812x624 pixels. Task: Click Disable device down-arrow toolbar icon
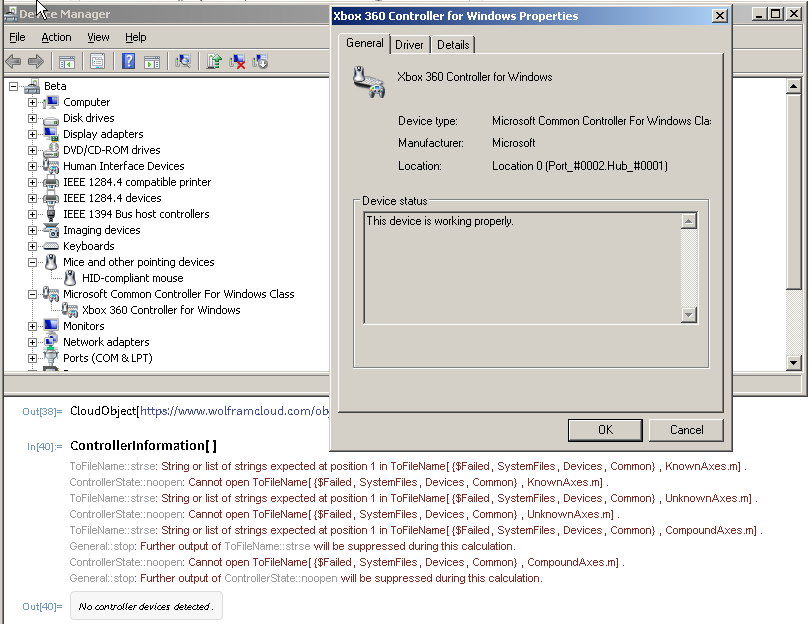pos(260,62)
